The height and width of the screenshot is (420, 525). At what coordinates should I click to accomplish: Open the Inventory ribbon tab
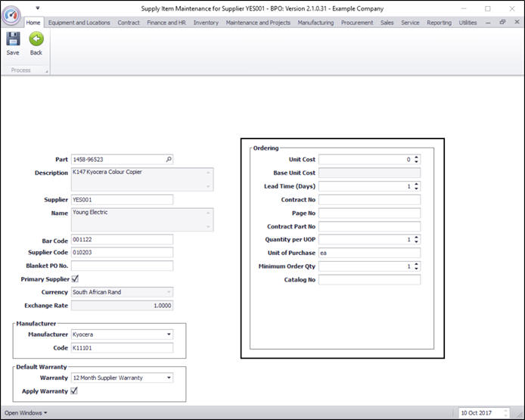(206, 23)
